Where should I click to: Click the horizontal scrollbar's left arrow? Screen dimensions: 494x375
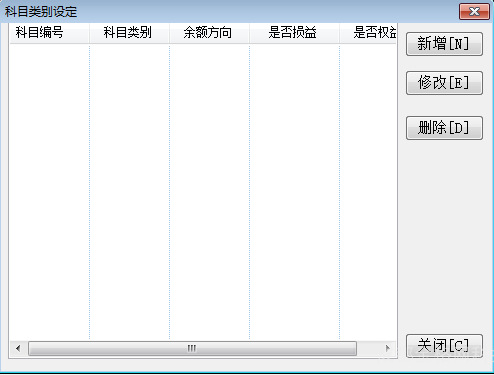point(18,348)
